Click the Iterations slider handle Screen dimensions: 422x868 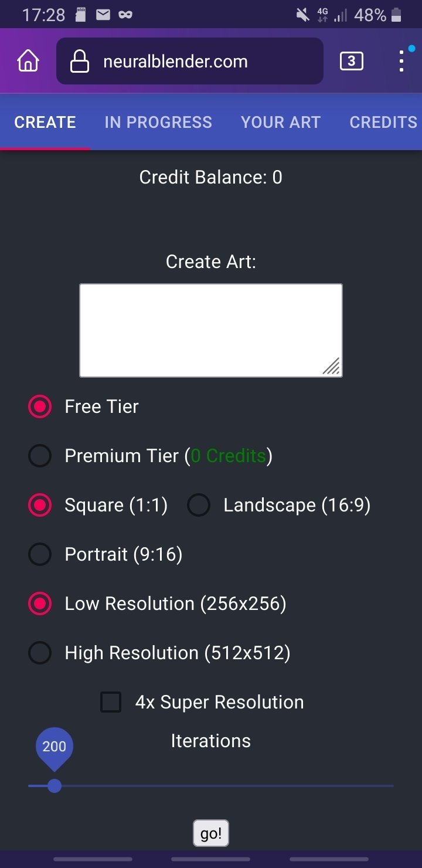coord(55,786)
